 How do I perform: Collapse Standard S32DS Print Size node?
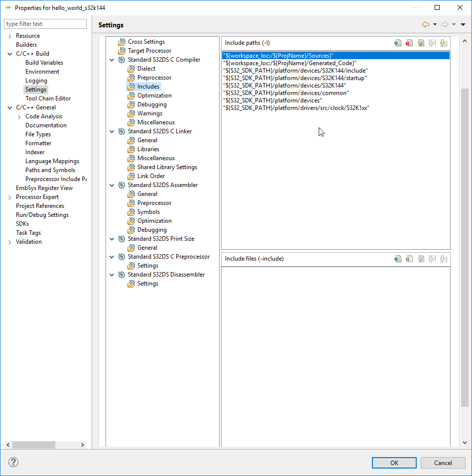coord(112,239)
